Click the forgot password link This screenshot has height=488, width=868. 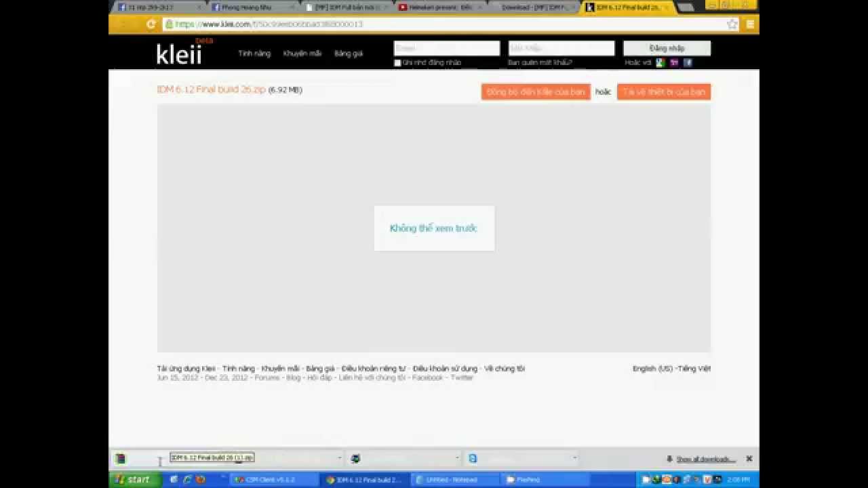coord(540,62)
